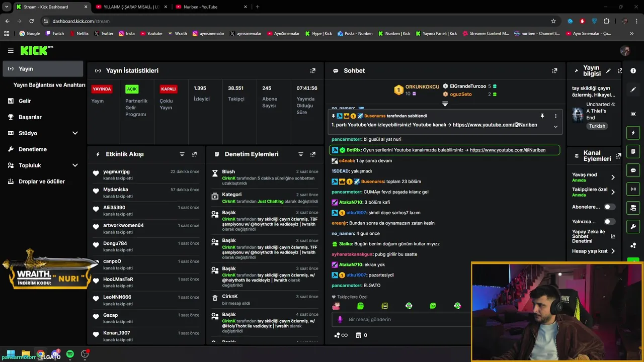Pop out the Kanal Eylemleri panel

click(x=618, y=156)
